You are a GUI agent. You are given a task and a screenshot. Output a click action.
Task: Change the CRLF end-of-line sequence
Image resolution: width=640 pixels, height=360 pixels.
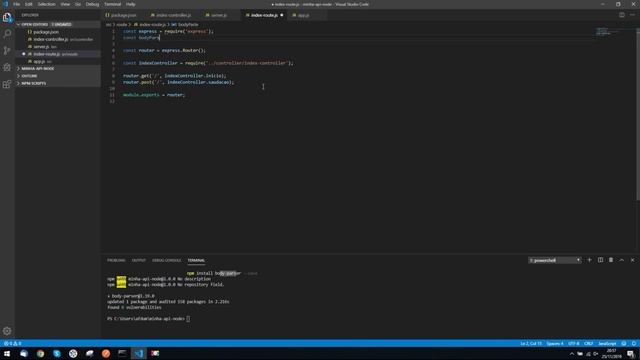coord(589,343)
